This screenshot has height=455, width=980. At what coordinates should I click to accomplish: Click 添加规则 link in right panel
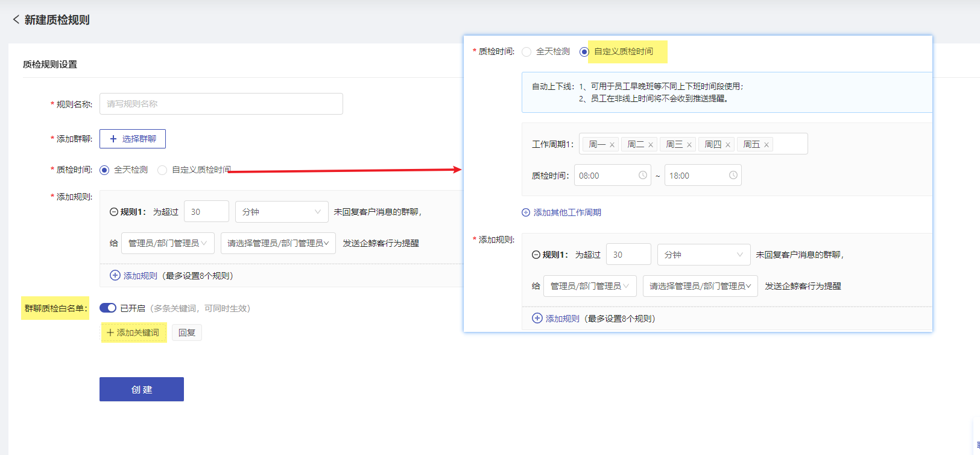562,319
